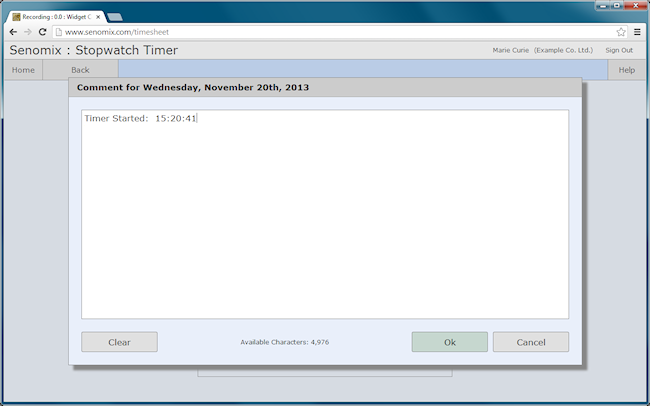Clear the comment with the Clear button
The image size is (650, 406).
click(x=119, y=342)
